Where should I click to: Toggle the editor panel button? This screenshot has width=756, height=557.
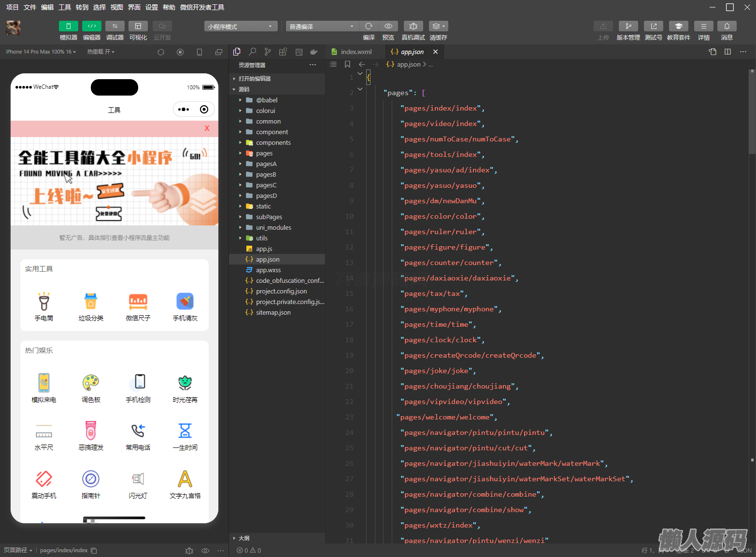click(91, 26)
